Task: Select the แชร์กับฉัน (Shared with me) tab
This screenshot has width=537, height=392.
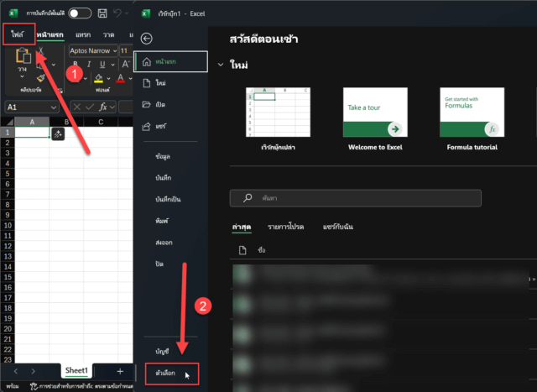Action: tap(337, 227)
